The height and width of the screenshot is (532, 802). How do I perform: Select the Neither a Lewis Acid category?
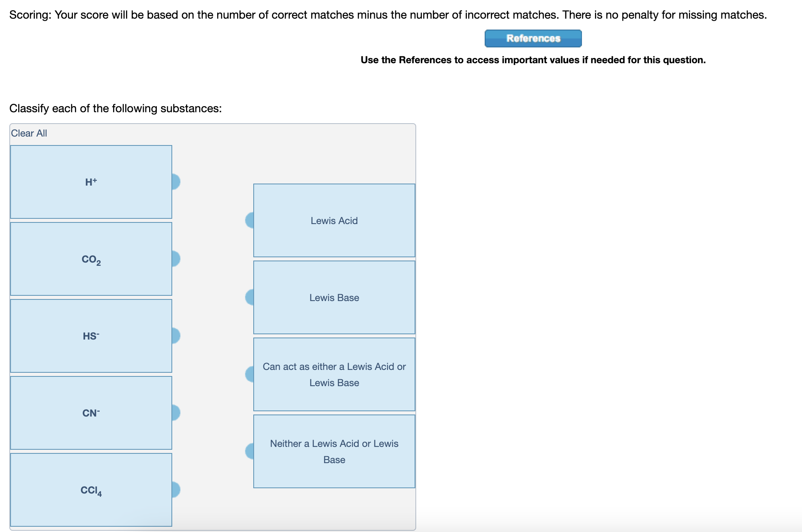click(334, 451)
